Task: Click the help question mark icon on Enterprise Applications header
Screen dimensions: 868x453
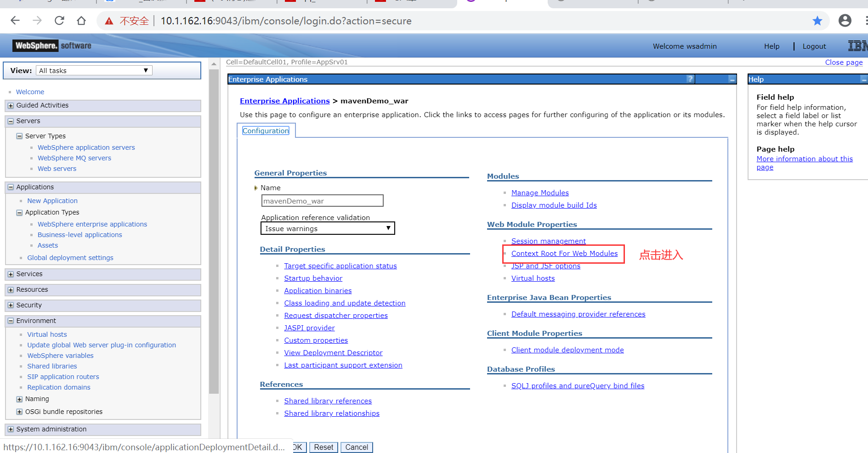Action: coord(690,79)
